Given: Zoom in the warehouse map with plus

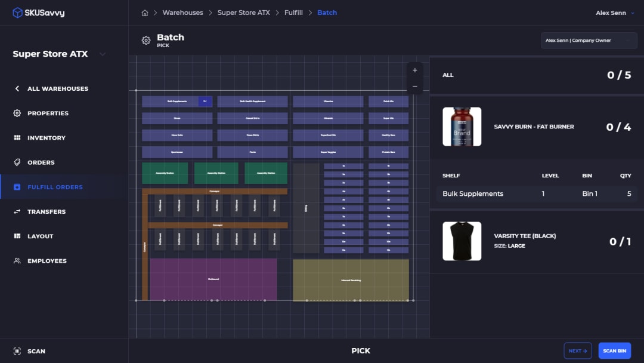Looking at the screenshot, I should (415, 70).
